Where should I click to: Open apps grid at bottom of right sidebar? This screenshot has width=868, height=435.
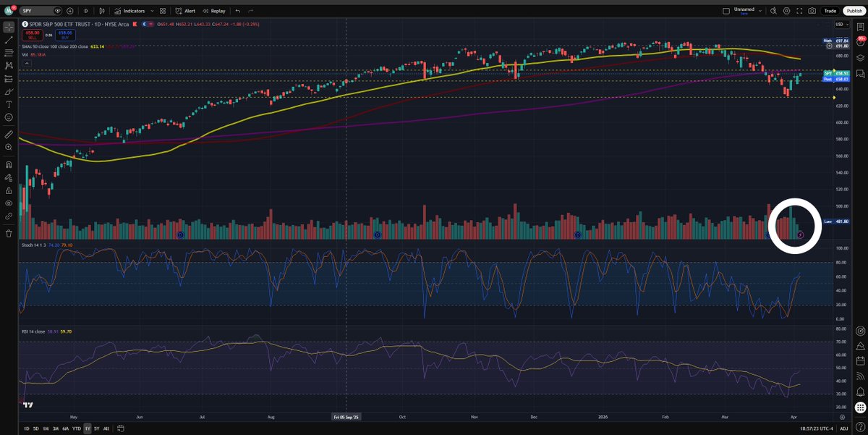tap(861, 407)
